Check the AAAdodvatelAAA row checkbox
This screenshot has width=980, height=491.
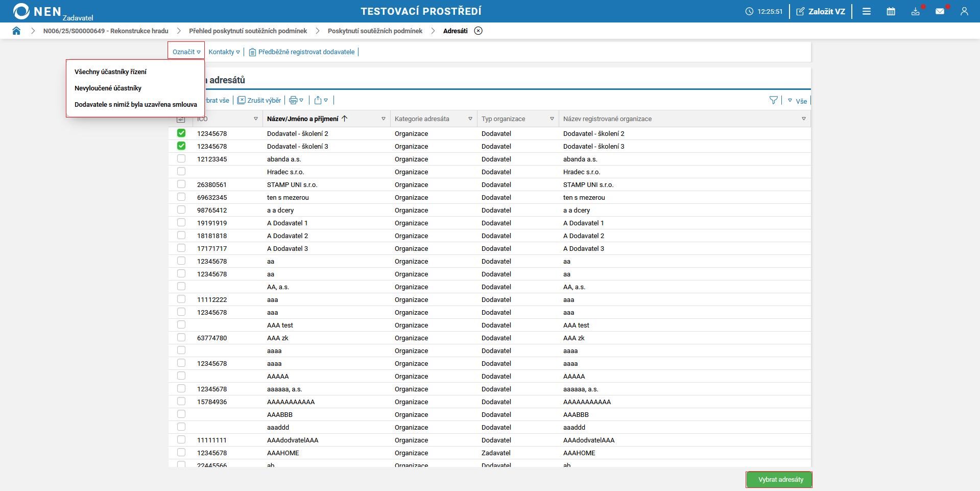[181, 439]
